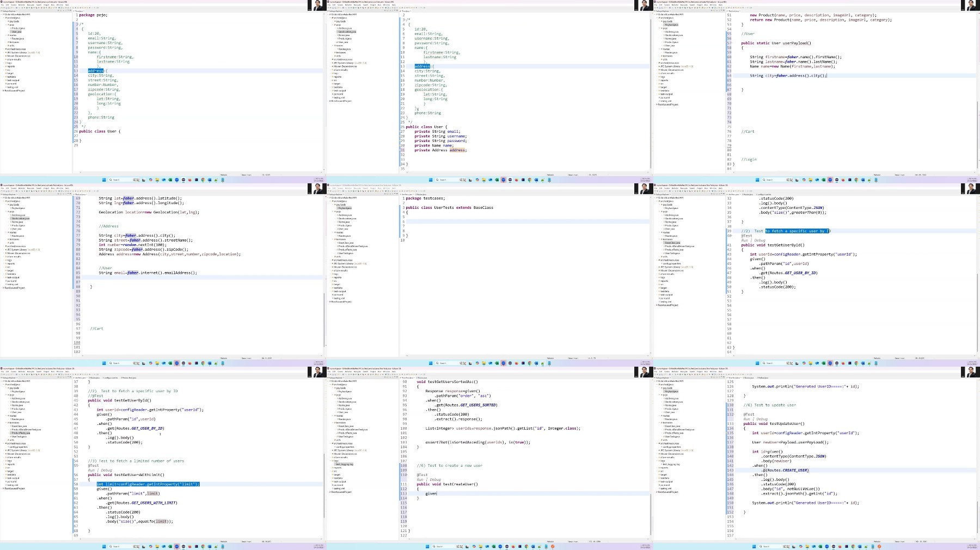Click 'public void testGetUsersWithLimit()' signature
980x550 pixels.
tap(126, 475)
